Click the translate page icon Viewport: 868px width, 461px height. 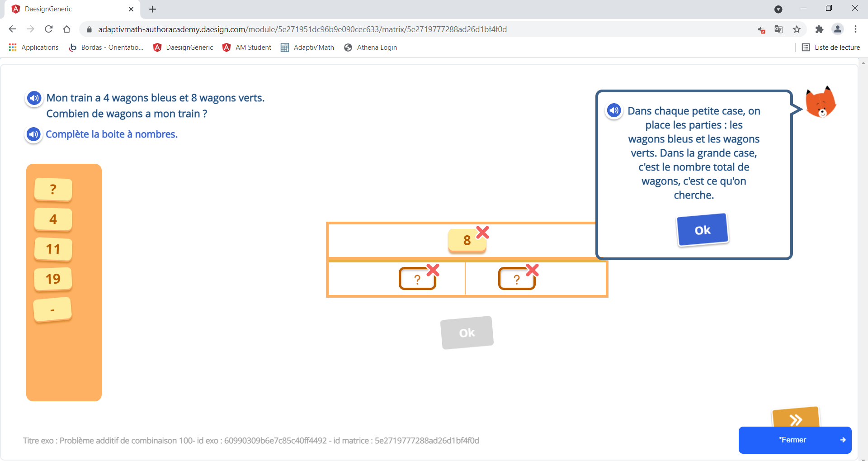pyautogui.click(x=778, y=29)
